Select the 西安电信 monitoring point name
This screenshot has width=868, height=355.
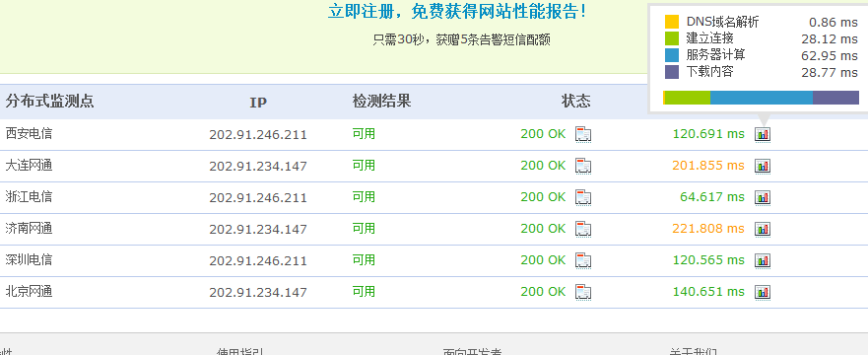(x=29, y=133)
